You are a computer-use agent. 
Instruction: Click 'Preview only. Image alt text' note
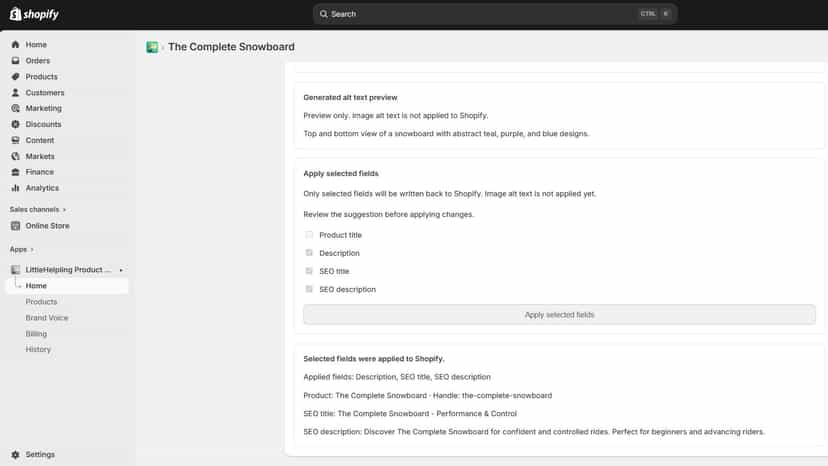click(396, 115)
